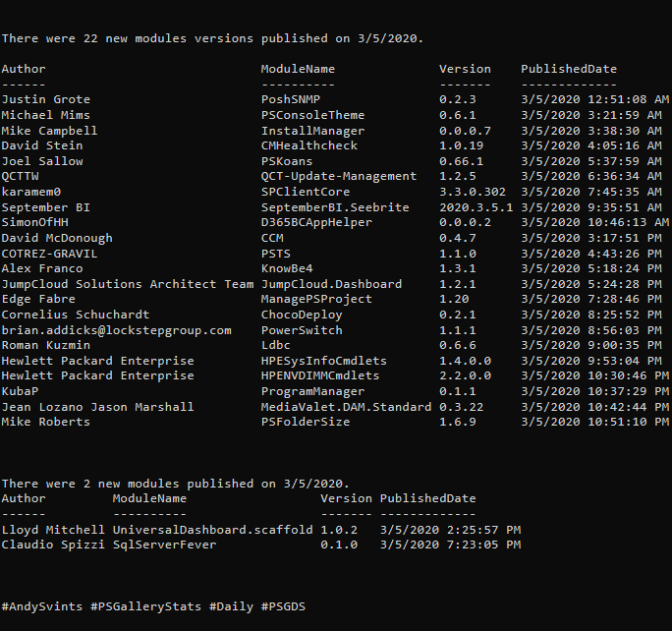Click author Alex Franco
Image resolution: width=672 pixels, height=631 pixels.
pyautogui.click(x=42, y=268)
